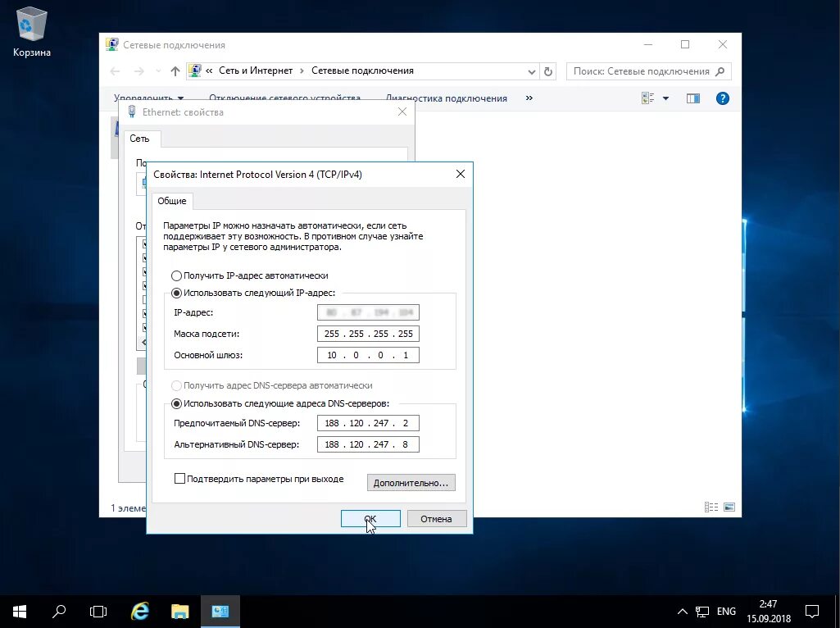840x628 pixels.
Task: Click Сеть и Интернет breadcrumb
Action: pyautogui.click(x=256, y=71)
